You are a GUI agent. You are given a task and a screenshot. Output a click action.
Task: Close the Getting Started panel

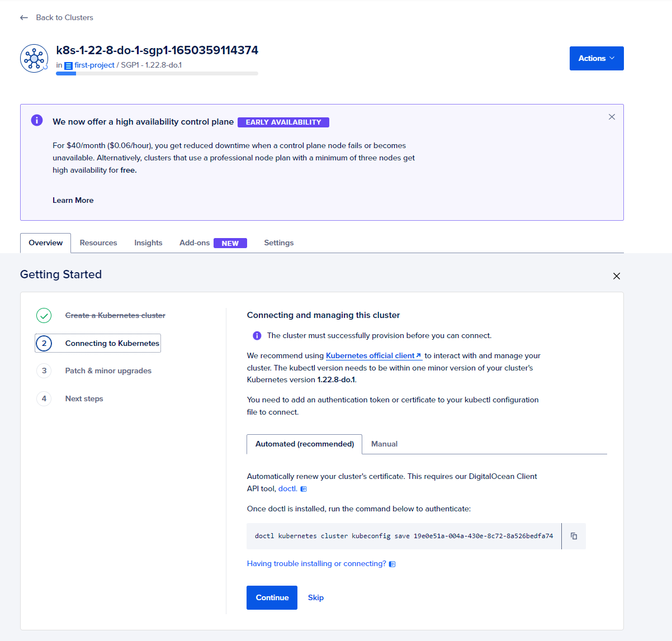617,276
